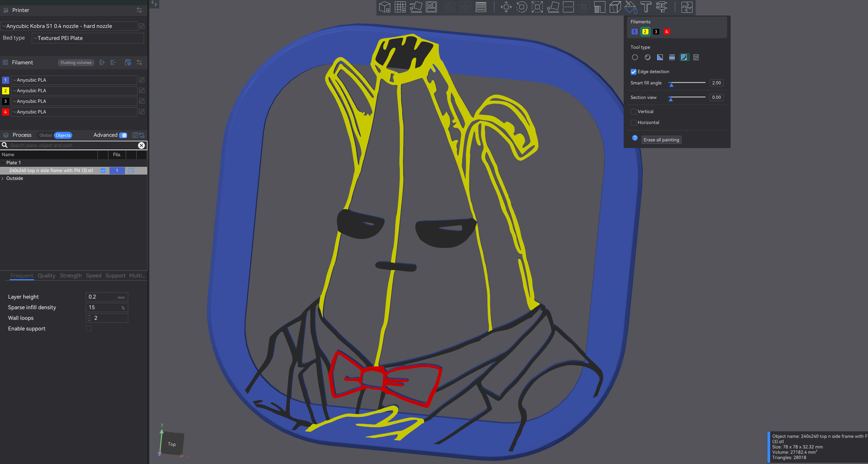868x464 pixels.
Task: Open the Support settings tab
Action: tap(115, 276)
